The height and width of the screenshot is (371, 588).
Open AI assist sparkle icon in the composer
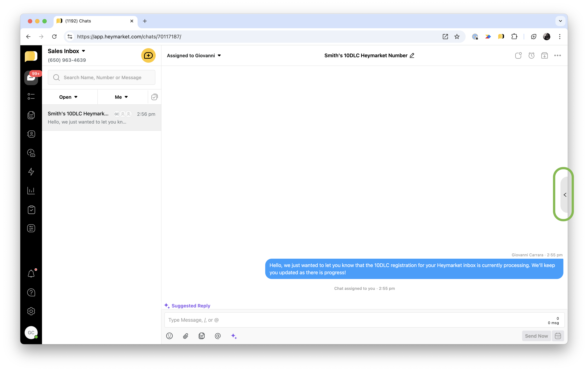[234, 336]
